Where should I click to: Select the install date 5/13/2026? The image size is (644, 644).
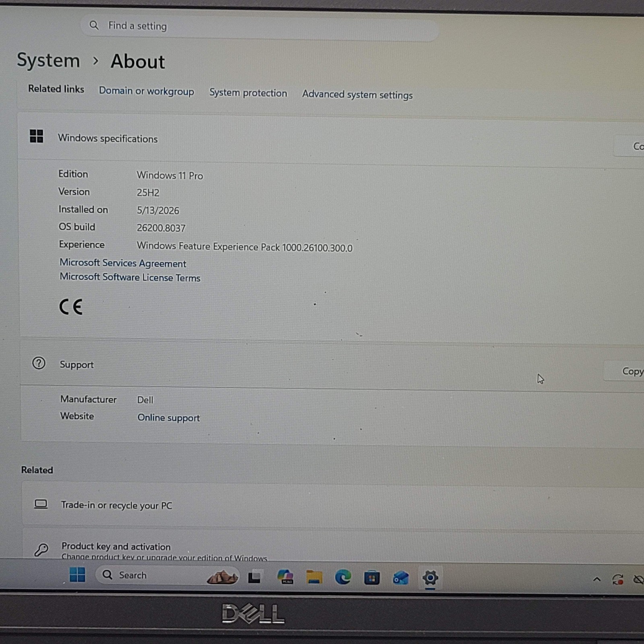click(x=158, y=211)
